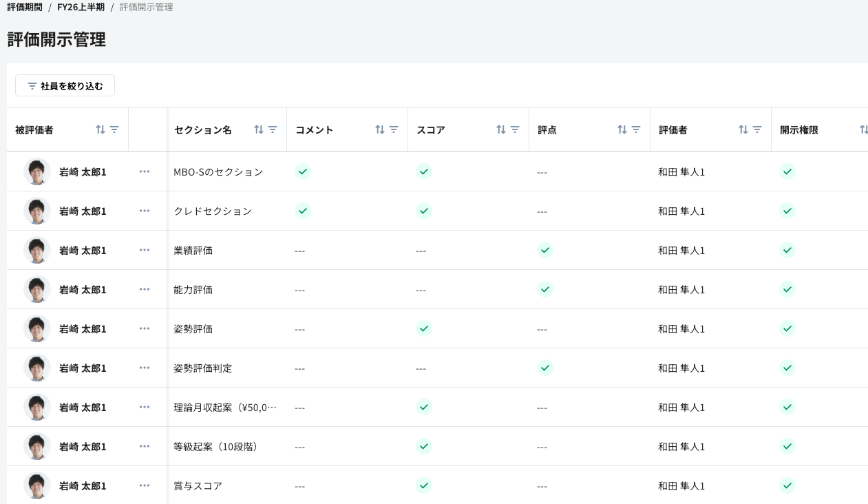868x504 pixels.
Task: Click filter icon in 被評価者 column header
Action: point(114,129)
